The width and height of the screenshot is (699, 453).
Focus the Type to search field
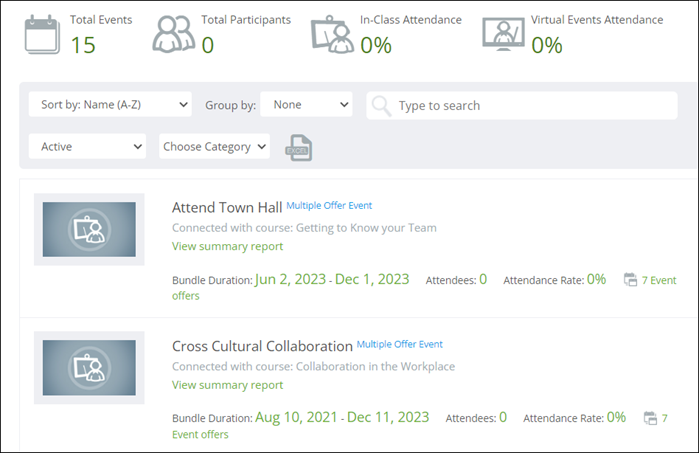click(522, 106)
